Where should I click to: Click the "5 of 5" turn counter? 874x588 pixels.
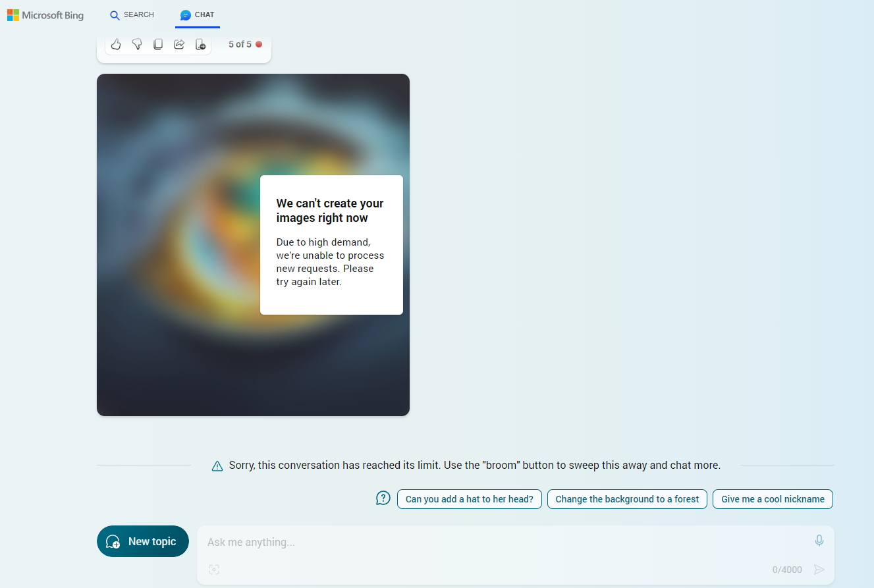pyautogui.click(x=240, y=44)
